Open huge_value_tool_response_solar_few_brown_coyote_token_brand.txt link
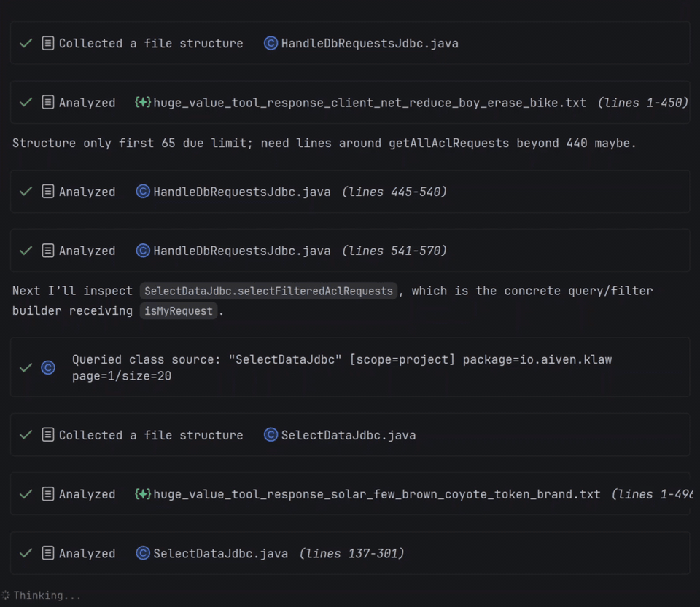700x607 pixels. coord(377,494)
